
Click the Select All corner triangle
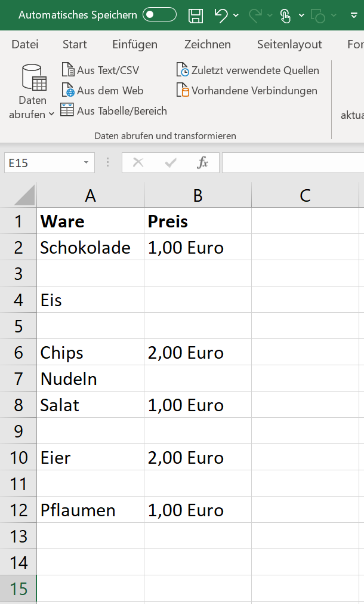coord(24,195)
